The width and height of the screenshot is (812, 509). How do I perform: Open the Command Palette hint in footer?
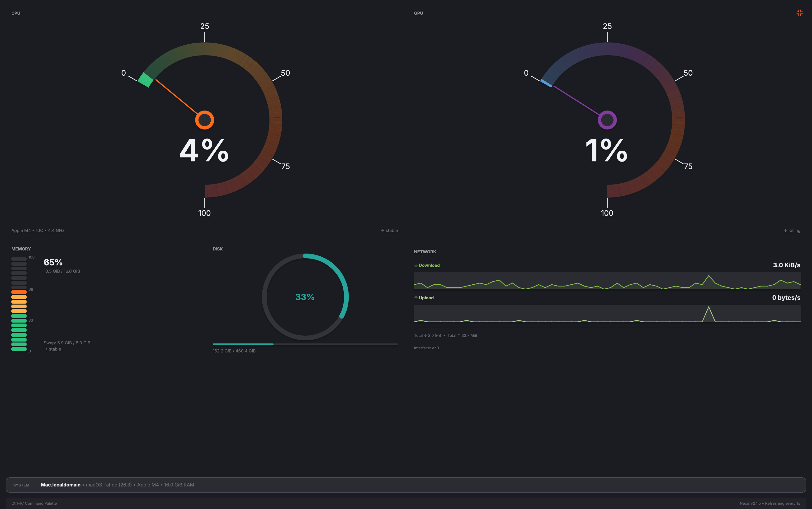coord(34,503)
